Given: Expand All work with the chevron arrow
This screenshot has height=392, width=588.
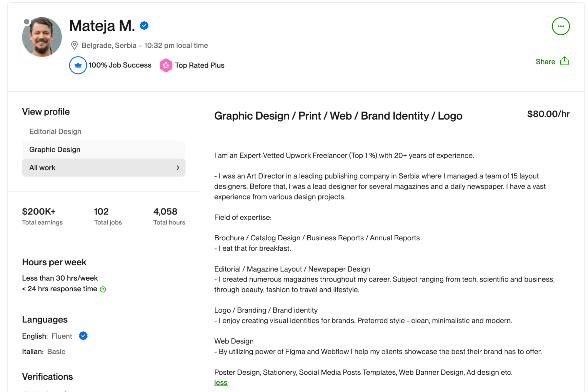Looking at the screenshot, I should pyautogui.click(x=178, y=168).
